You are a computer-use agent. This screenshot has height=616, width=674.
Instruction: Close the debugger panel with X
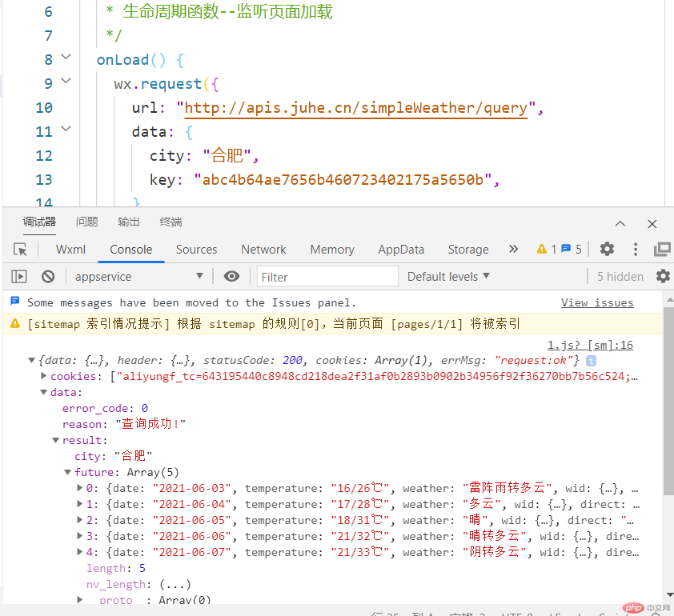point(652,224)
